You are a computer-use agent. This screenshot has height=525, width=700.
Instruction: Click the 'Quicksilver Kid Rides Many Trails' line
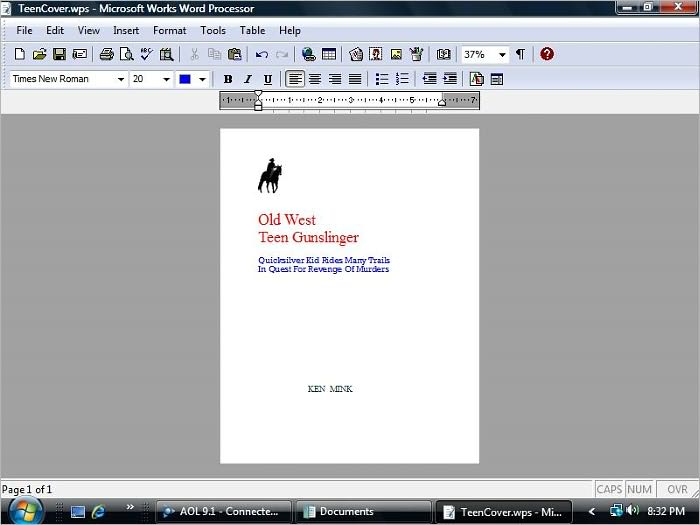[324, 260]
